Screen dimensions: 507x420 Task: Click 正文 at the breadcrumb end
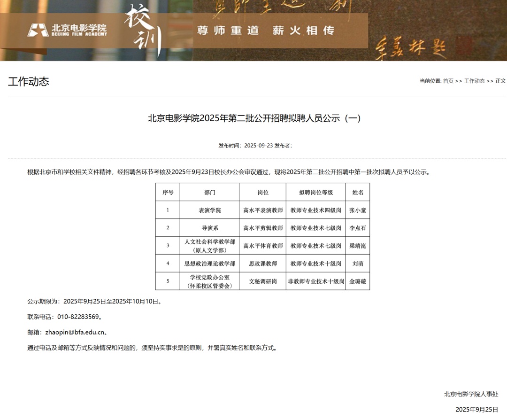tap(500, 81)
